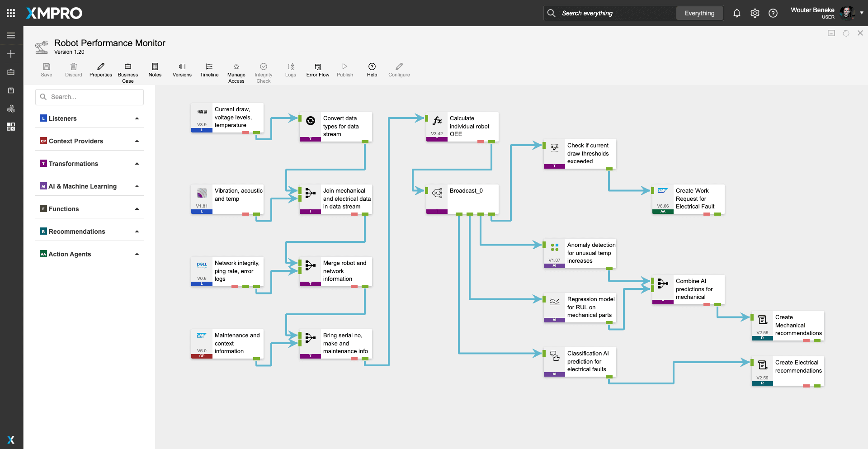Open the Timeline toolbar icon
This screenshot has width=868, height=449.
tap(209, 67)
